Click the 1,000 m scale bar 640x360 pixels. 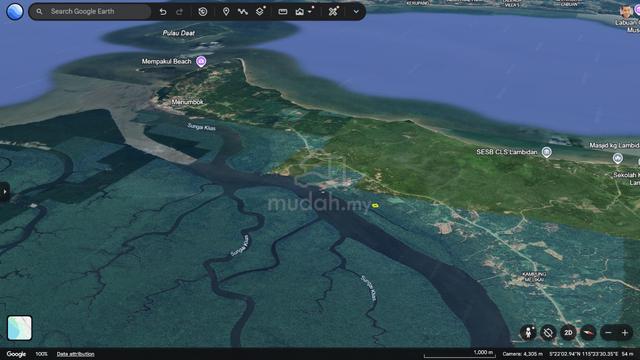point(459,354)
